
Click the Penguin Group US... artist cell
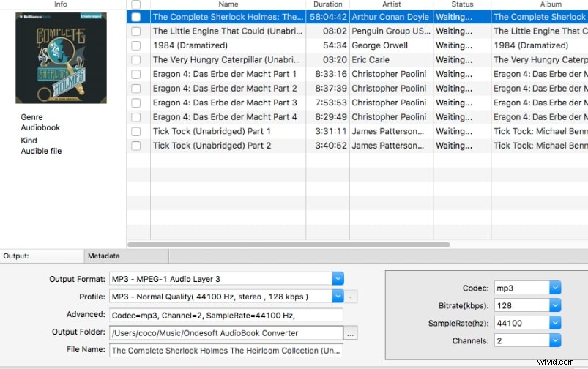(x=391, y=31)
